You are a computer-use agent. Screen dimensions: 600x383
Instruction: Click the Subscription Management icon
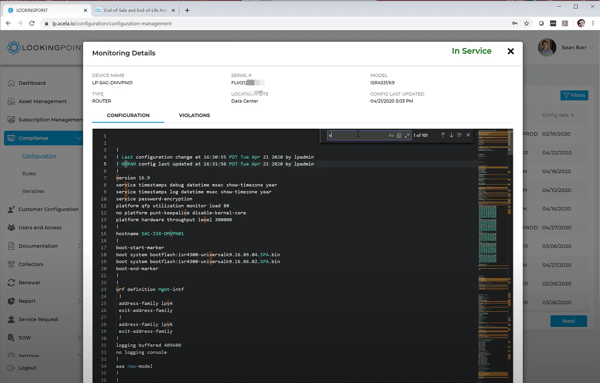[11, 120]
